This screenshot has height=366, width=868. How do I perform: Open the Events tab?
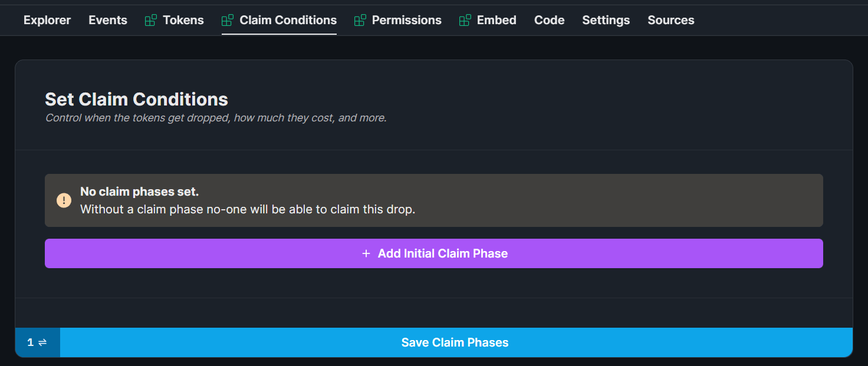(108, 19)
